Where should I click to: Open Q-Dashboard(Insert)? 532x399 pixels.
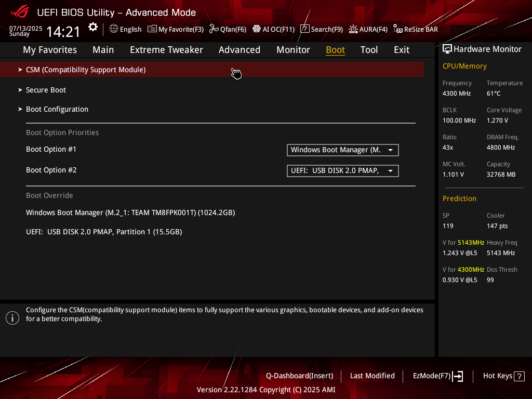299,376
